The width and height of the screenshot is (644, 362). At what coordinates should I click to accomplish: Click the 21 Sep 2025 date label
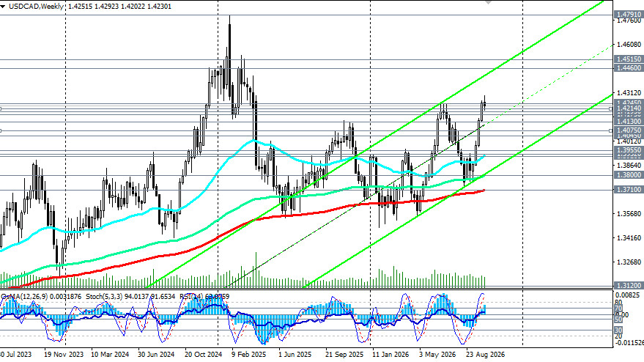[x=344, y=354]
